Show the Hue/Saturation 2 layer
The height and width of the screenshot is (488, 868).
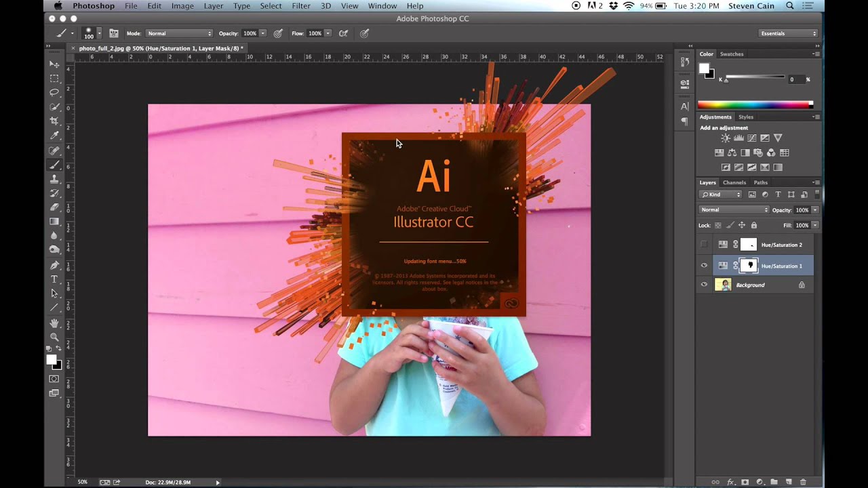[x=704, y=245]
